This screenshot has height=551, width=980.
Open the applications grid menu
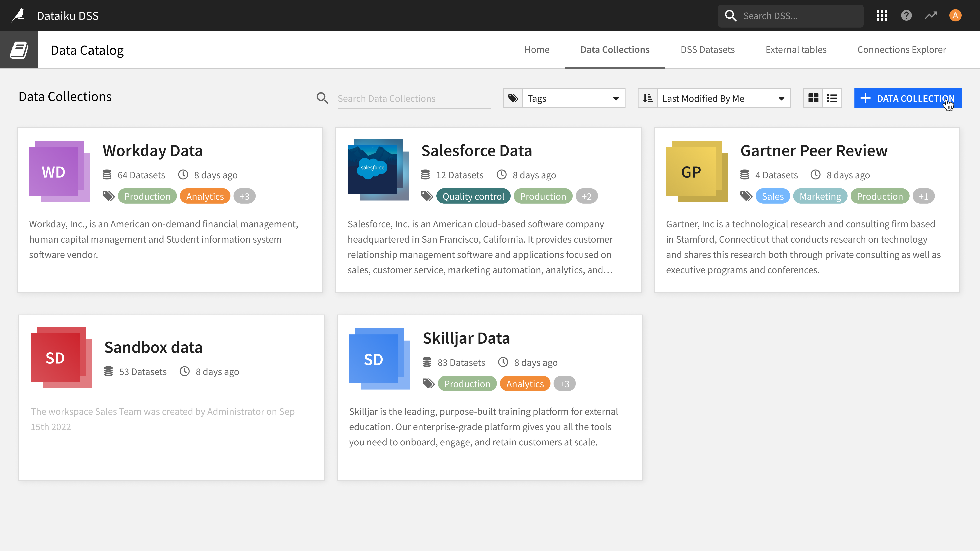[x=882, y=15]
